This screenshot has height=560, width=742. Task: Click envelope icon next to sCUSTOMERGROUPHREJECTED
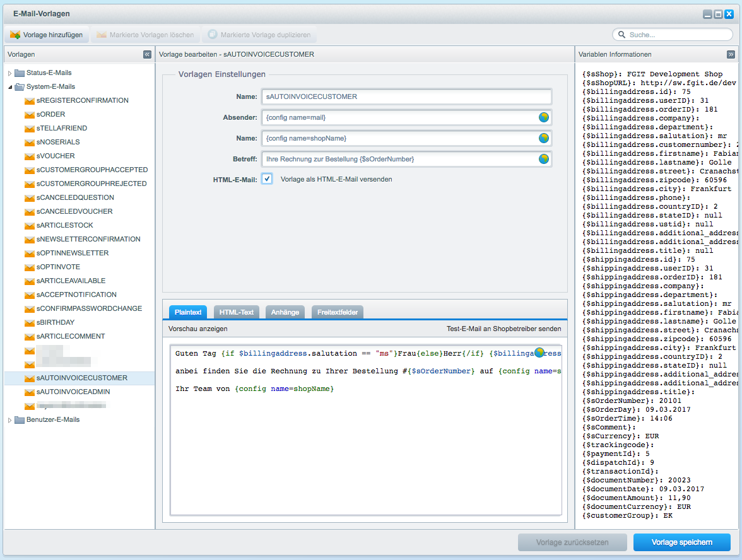click(29, 184)
